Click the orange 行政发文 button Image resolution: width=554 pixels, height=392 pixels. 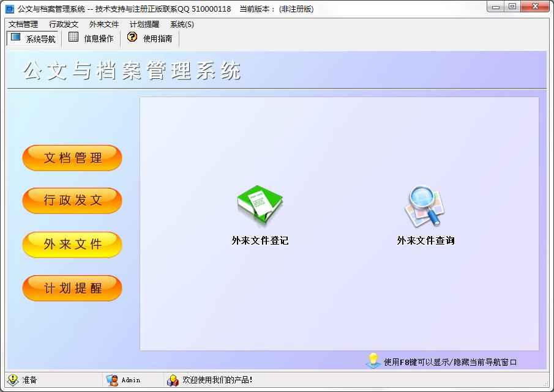pos(72,201)
